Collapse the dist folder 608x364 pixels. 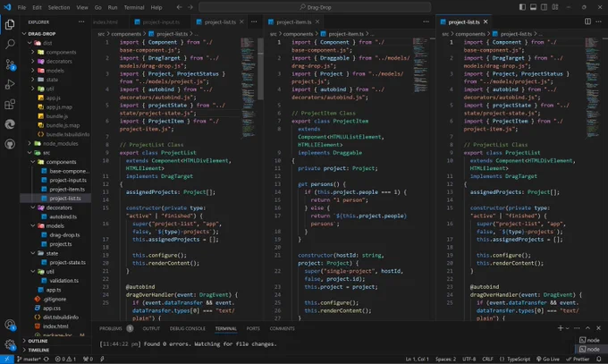(x=47, y=43)
